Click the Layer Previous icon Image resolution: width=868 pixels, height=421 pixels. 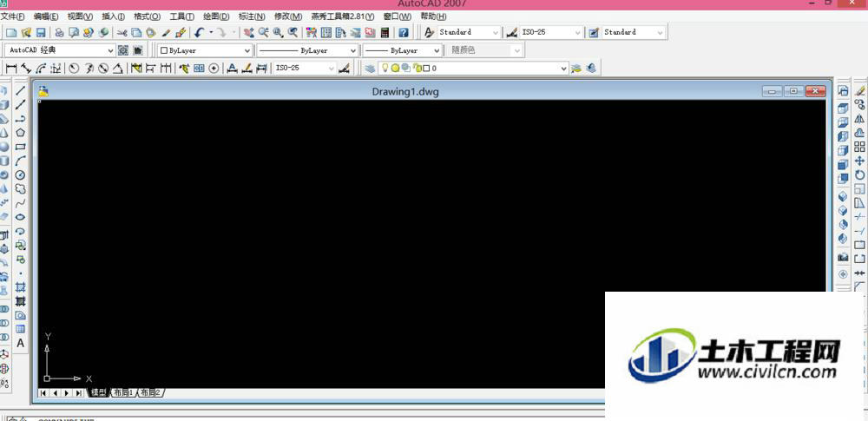(592, 68)
